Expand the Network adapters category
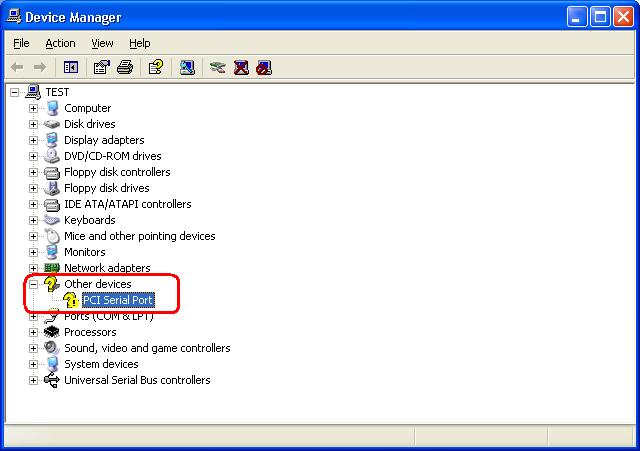Screen dimensions: 640x451 [33, 269]
